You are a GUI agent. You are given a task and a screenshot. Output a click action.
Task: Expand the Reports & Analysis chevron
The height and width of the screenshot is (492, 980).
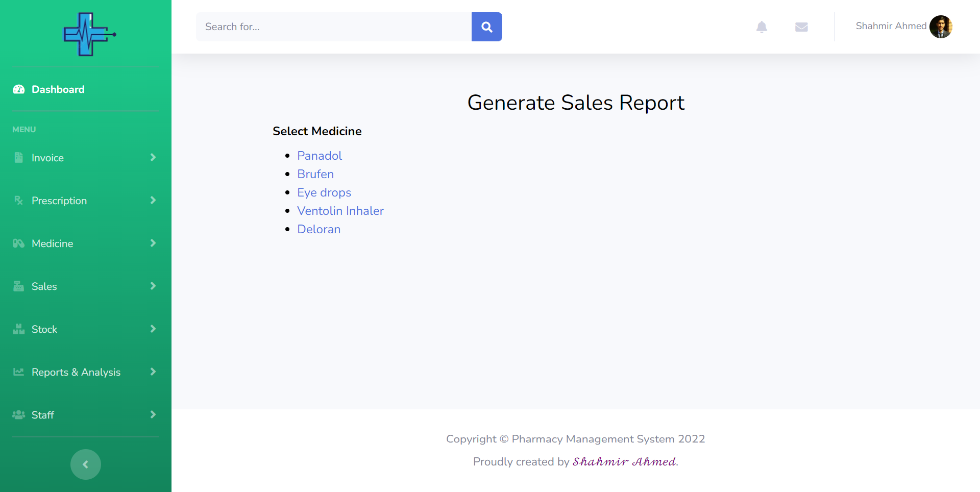[x=153, y=372]
